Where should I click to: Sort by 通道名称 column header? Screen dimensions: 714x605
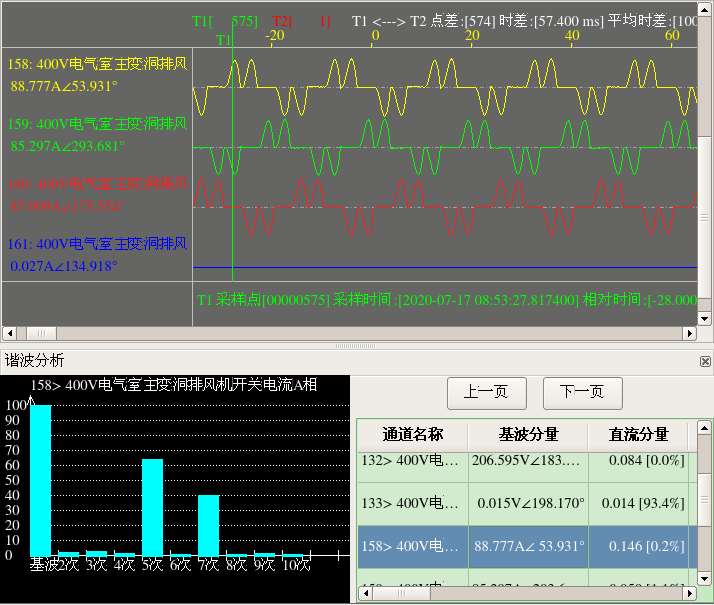pos(412,435)
